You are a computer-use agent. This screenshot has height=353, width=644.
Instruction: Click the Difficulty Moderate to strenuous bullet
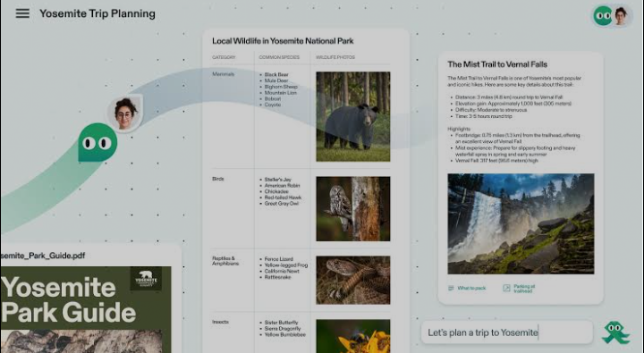[491, 110]
